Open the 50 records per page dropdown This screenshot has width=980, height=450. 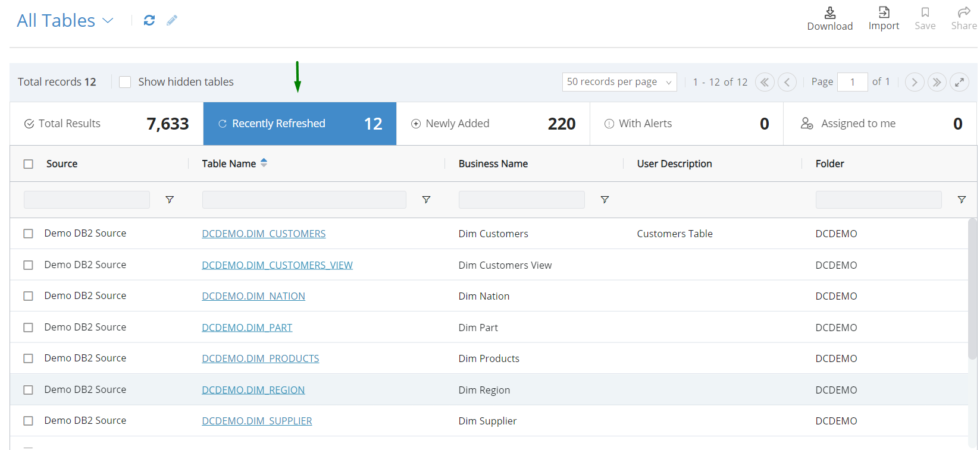[x=619, y=82]
